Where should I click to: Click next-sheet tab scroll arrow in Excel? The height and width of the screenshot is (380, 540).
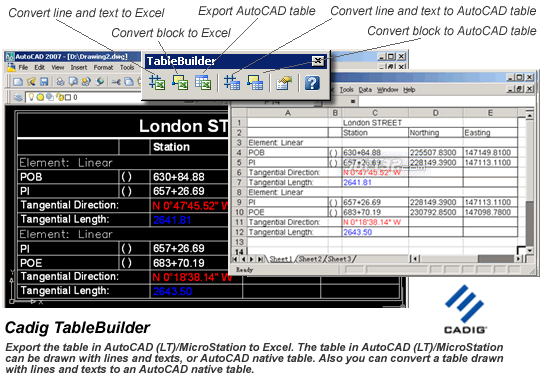251,259
